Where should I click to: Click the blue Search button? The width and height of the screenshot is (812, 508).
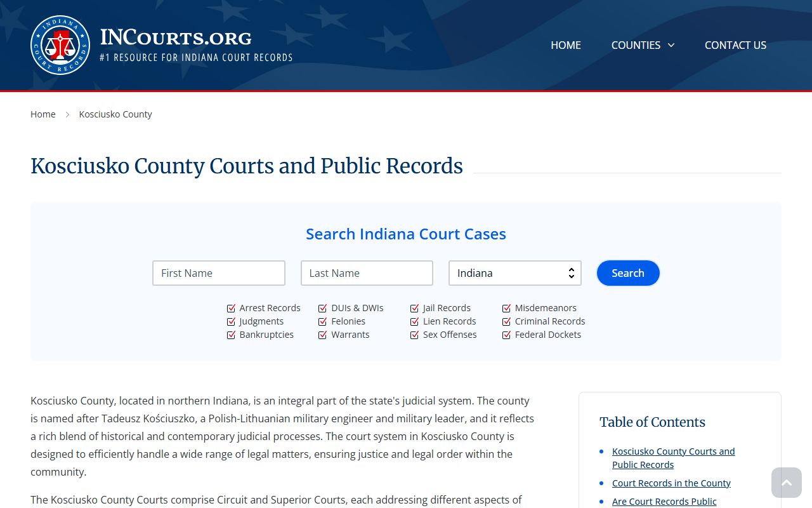coord(628,273)
